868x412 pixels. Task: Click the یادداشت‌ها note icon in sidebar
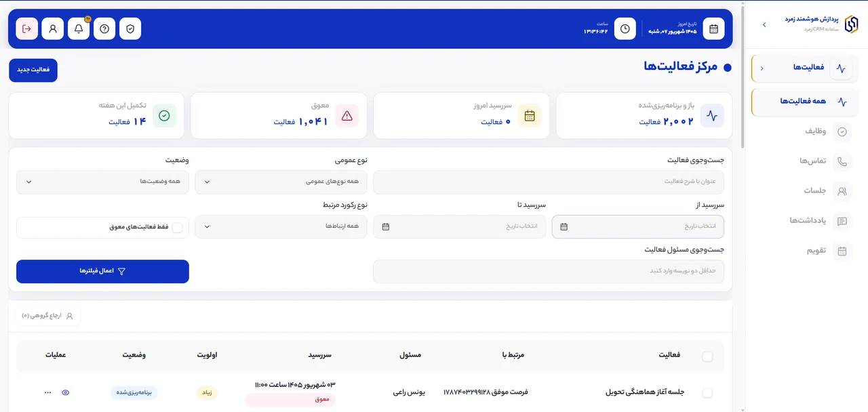click(842, 221)
